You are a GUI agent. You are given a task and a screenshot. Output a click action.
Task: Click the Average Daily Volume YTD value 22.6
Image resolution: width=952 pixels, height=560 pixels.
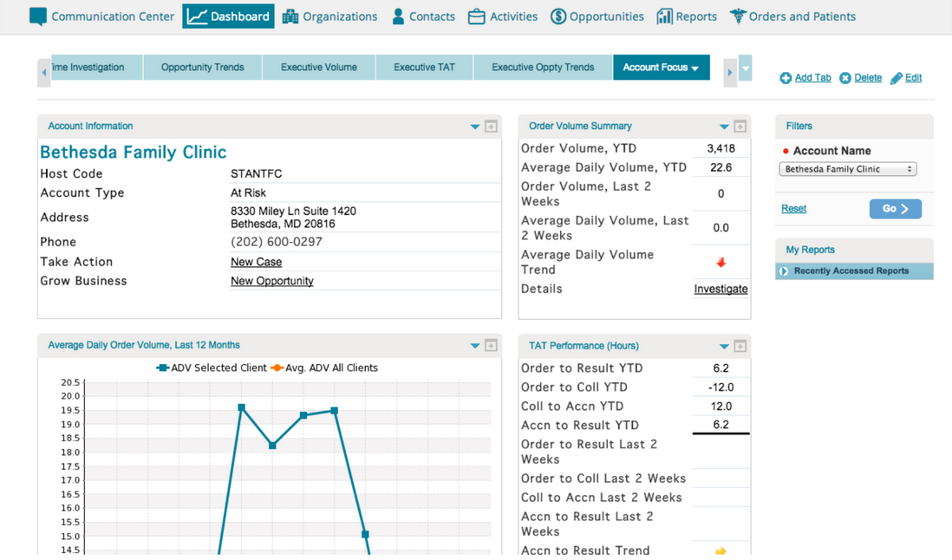[721, 167]
